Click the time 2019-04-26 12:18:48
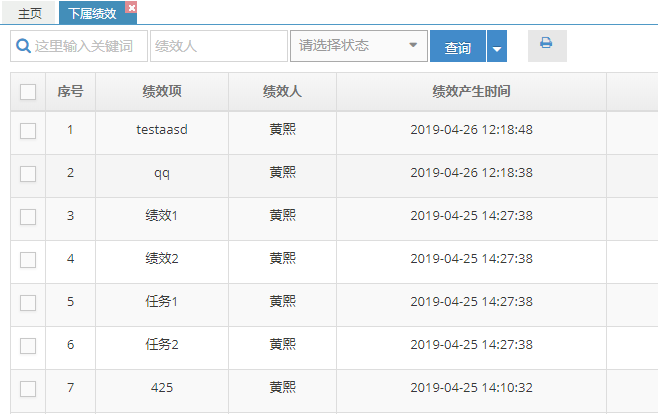 click(x=471, y=130)
